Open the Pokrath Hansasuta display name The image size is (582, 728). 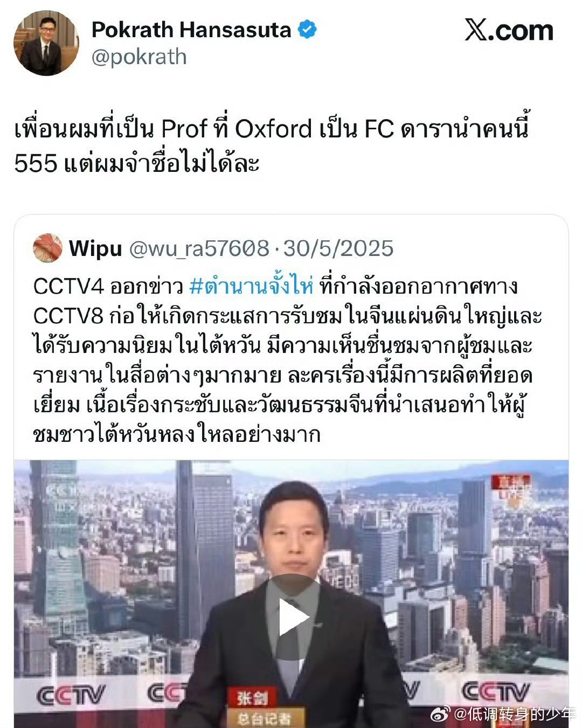(x=191, y=30)
